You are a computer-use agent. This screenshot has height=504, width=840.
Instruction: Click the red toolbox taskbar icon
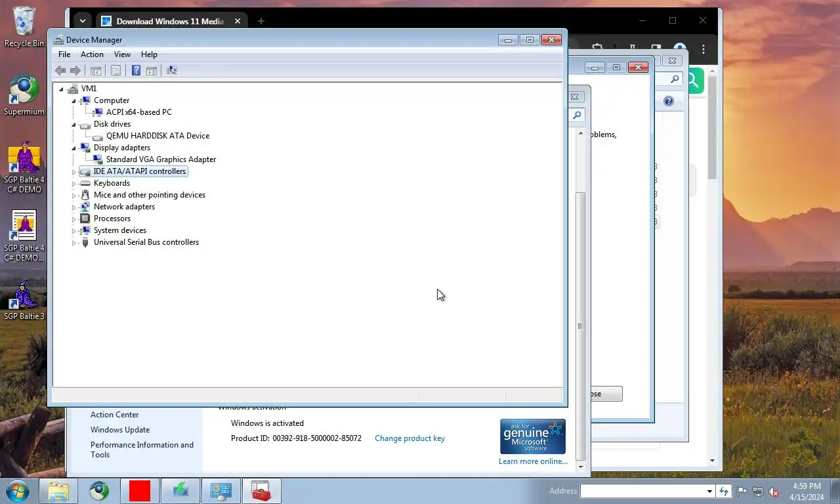[262, 491]
